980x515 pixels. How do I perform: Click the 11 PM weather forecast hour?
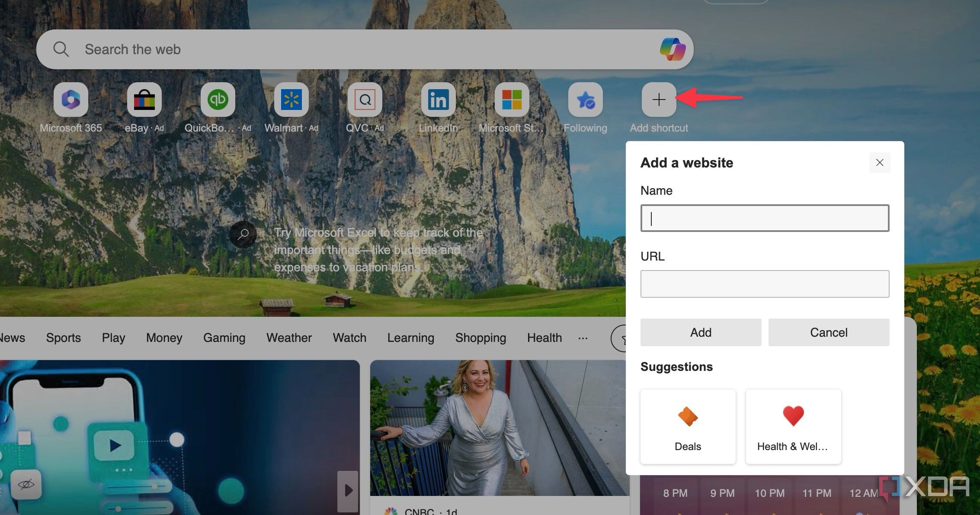pos(817,493)
